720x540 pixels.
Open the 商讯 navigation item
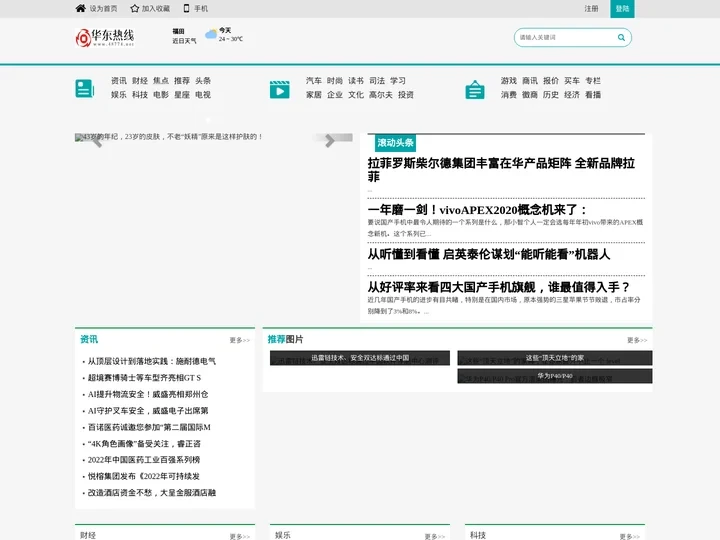530,81
